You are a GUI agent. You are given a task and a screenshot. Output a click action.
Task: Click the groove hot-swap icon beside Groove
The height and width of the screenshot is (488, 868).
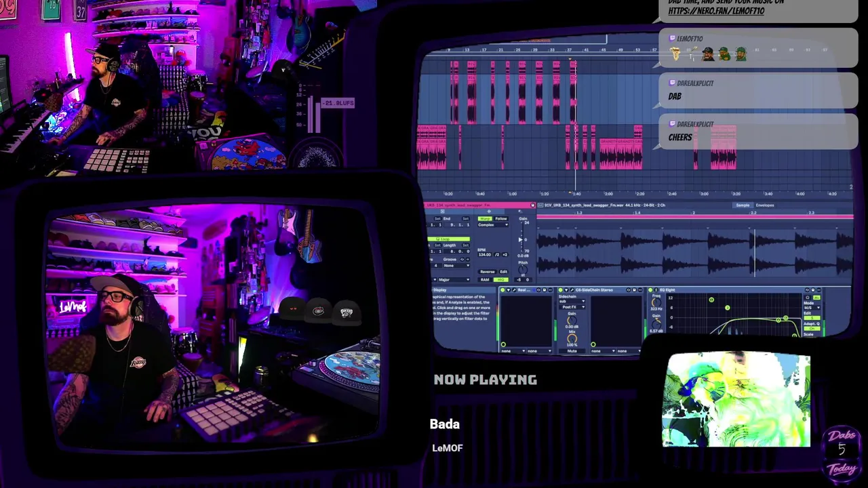click(x=462, y=260)
